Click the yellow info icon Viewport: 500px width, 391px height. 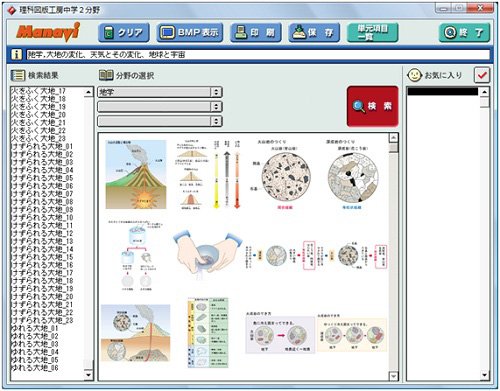point(16,54)
